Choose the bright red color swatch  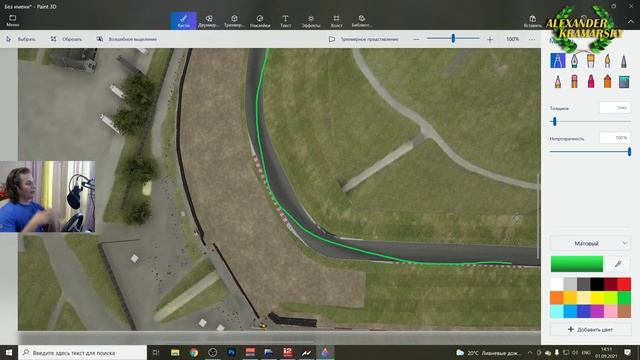click(624, 284)
